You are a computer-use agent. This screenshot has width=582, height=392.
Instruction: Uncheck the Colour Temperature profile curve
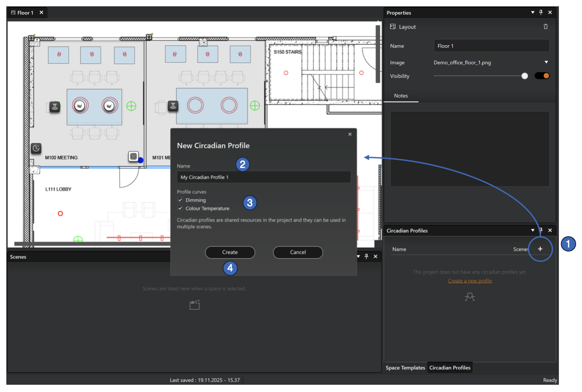[180, 208]
